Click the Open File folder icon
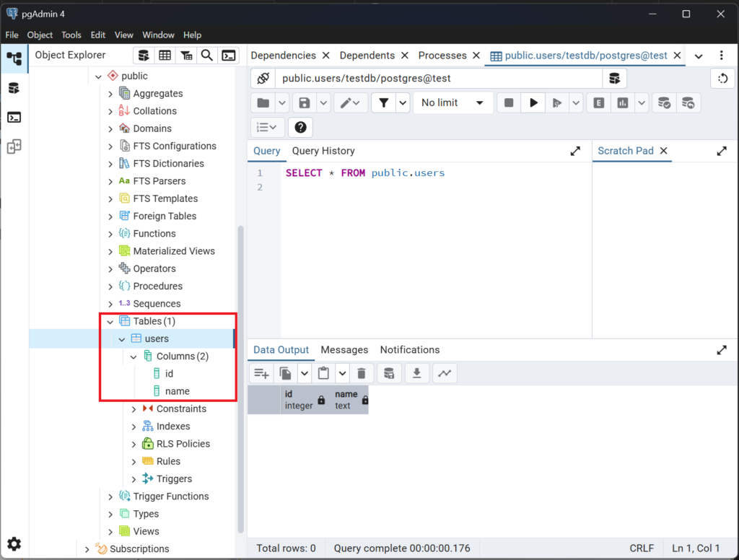 [263, 102]
